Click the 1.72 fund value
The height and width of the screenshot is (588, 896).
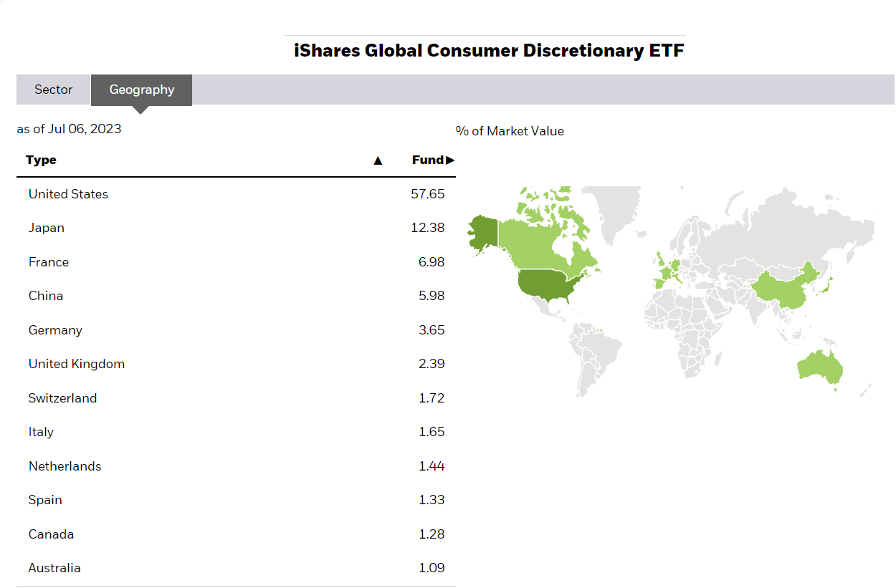coord(432,398)
